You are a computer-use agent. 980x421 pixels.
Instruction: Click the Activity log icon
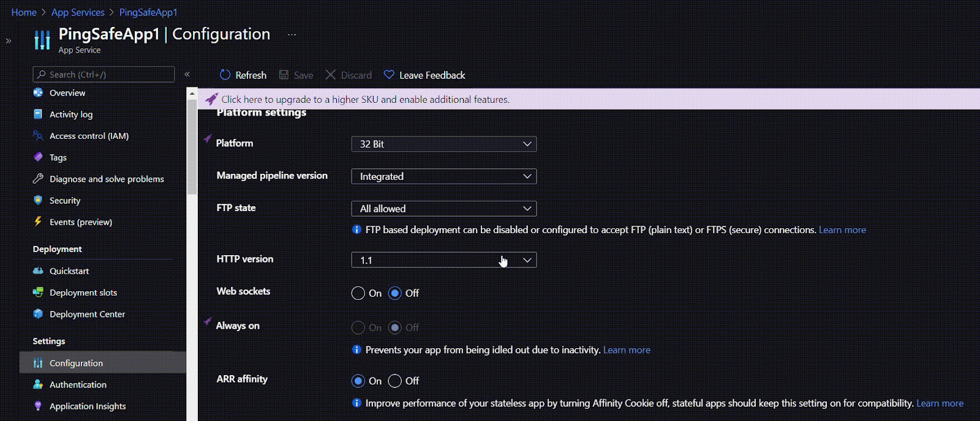pos(38,114)
